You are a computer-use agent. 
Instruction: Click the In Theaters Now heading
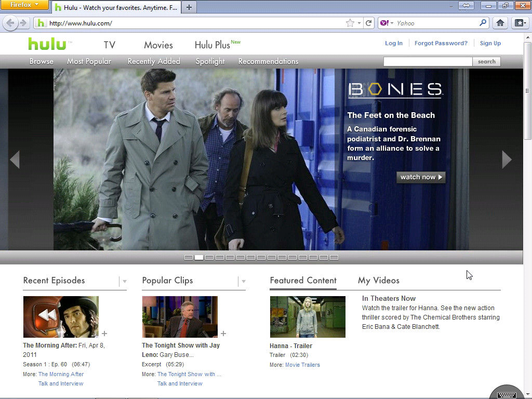coord(389,298)
